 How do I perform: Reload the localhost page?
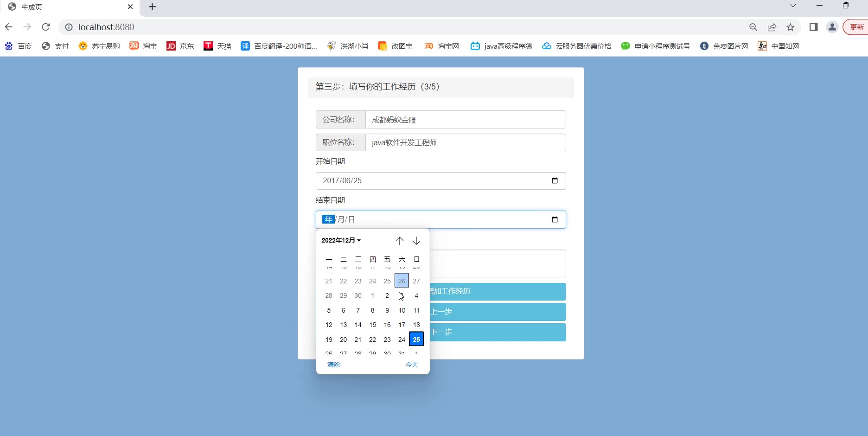click(45, 27)
